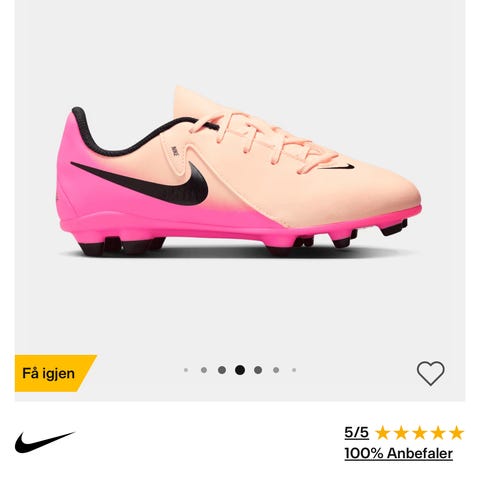Select the second carousel dot indicator
The image size is (480, 480).
(x=204, y=370)
